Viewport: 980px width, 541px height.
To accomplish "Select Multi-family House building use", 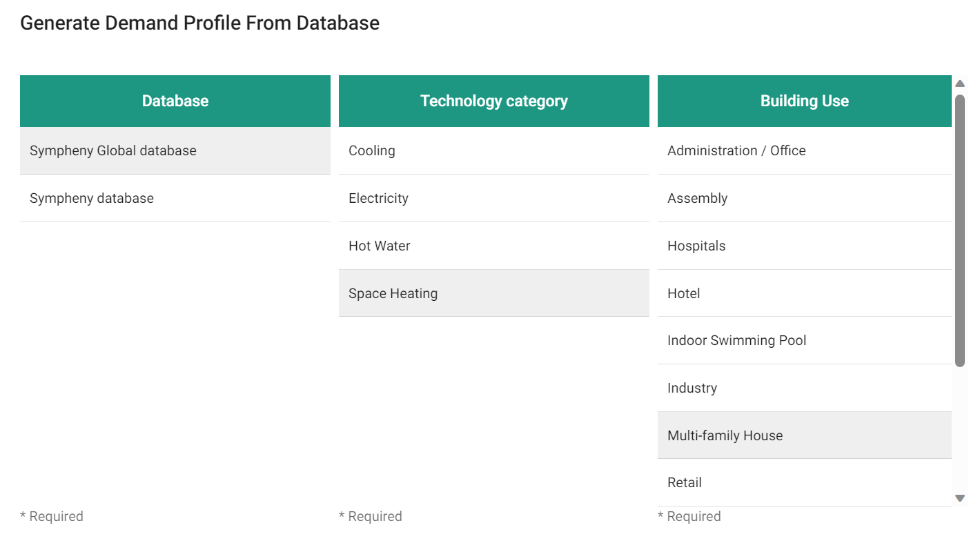I will click(x=804, y=435).
